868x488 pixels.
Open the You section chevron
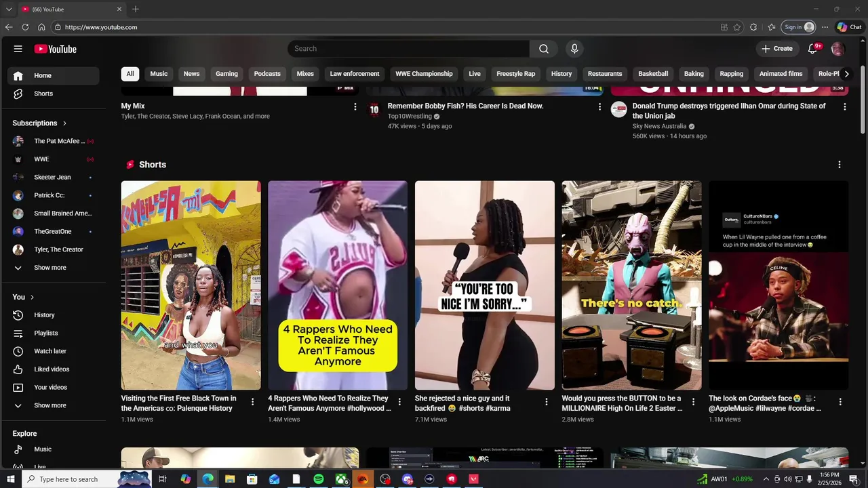pos(32,298)
